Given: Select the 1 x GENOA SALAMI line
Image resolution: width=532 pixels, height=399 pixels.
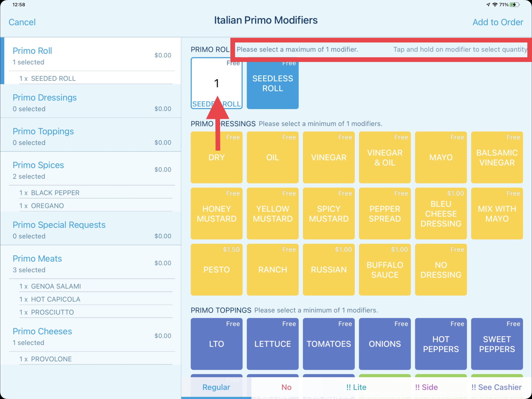Looking at the screenshot, I should [96, 286].
